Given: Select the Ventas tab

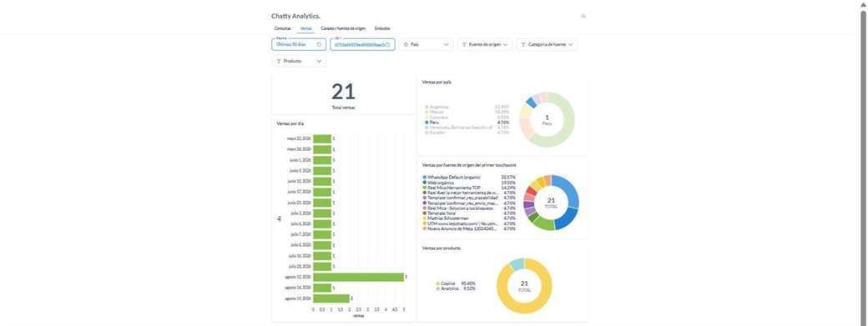Looking at the screenshot, I should point(305,28).
